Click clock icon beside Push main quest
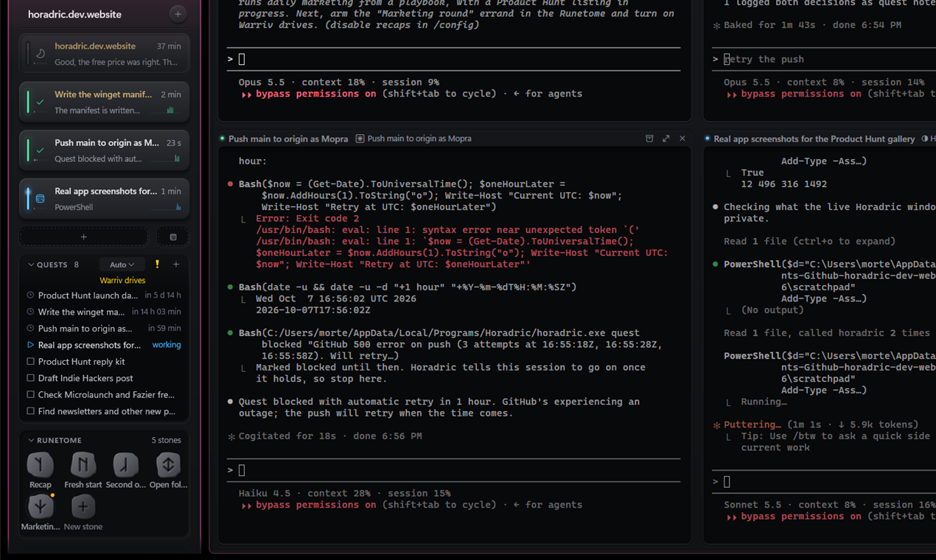 click(x=30, y=328)
